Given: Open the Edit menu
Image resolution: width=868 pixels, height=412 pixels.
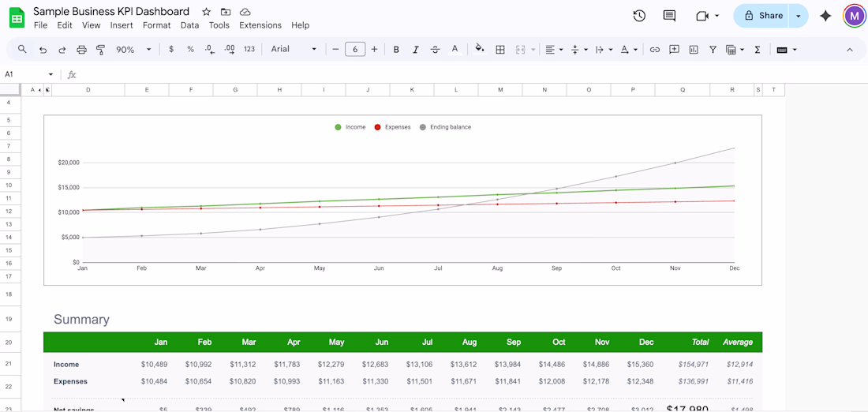Looking at the screenshot, I should 65,25.
